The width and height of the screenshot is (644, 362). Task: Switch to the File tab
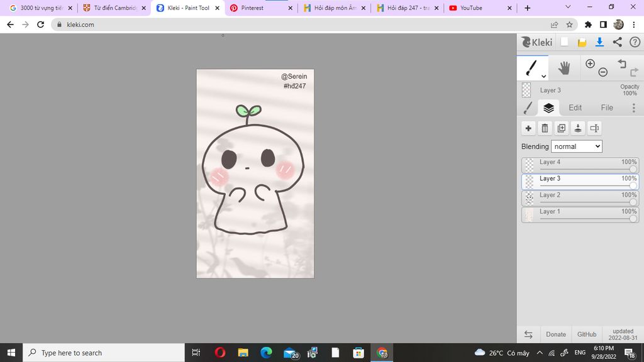pyautogui.click(x=607, y=108)
